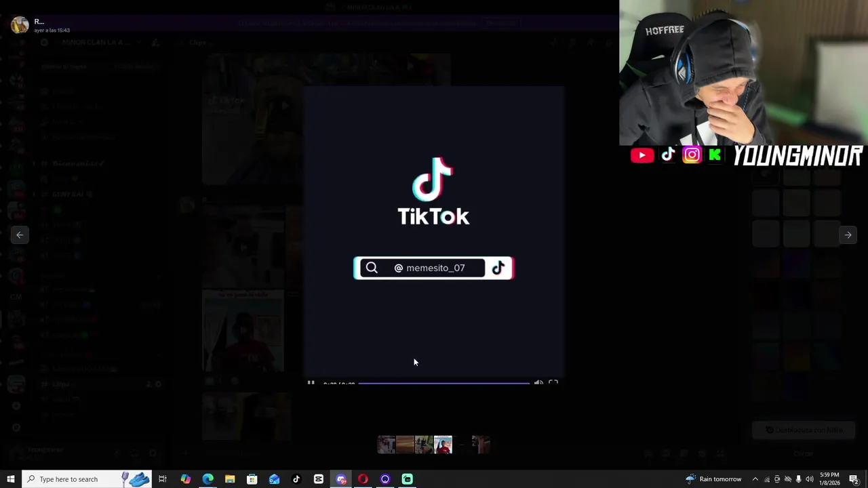Launch Copilot from the taskbar
The image size is (868, 488).
tap(185, 479)
